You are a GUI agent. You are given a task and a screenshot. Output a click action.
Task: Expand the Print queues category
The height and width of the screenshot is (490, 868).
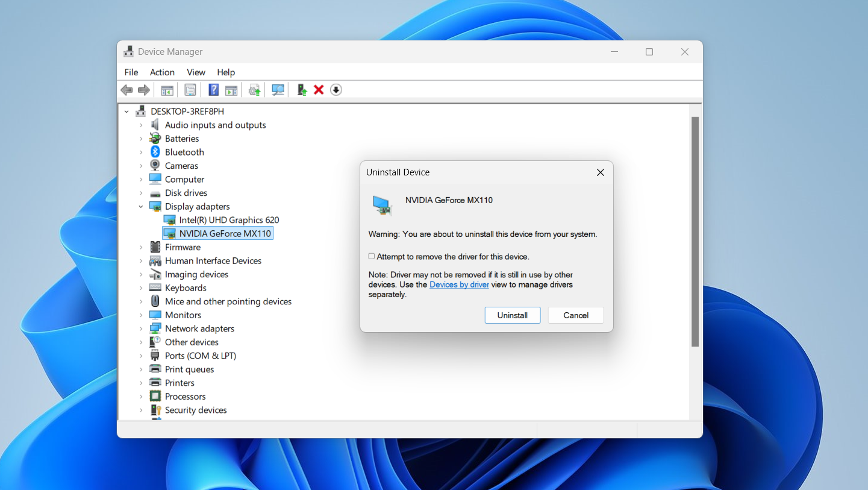[x=141, y=369]
